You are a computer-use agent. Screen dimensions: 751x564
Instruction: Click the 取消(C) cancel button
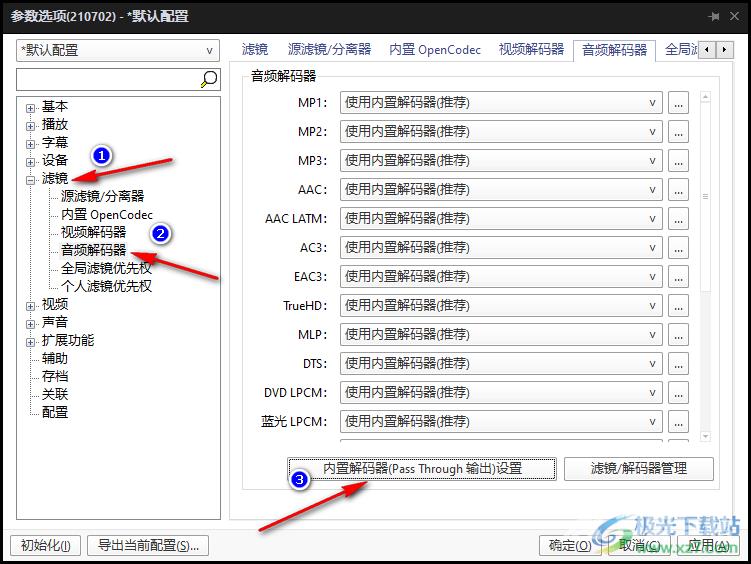(639, 545)
